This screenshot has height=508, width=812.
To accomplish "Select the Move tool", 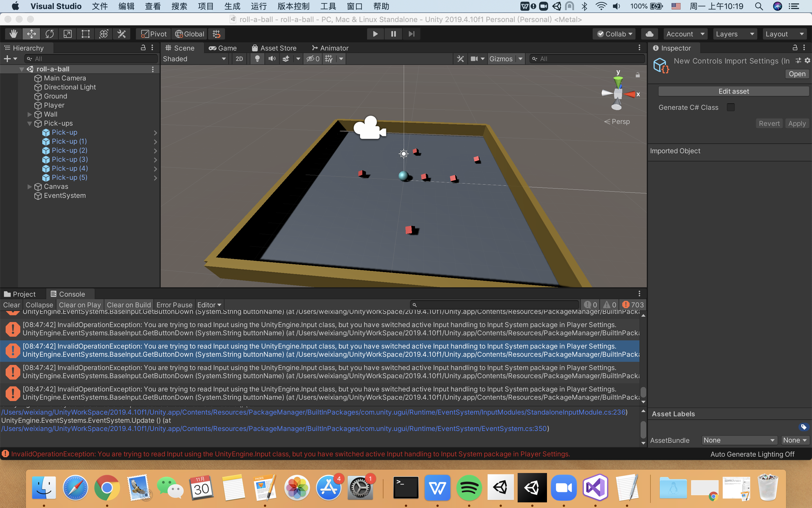I will 32,34.
